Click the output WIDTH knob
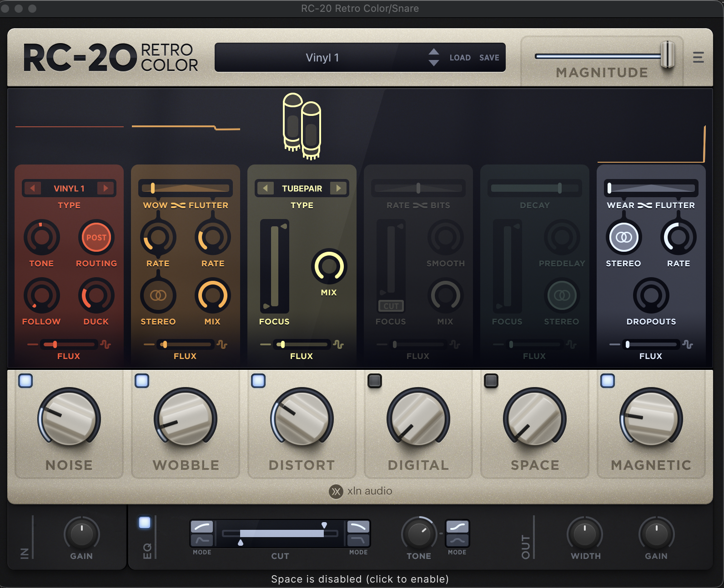This screenshot has height=588, width=724. pos(585,534)
